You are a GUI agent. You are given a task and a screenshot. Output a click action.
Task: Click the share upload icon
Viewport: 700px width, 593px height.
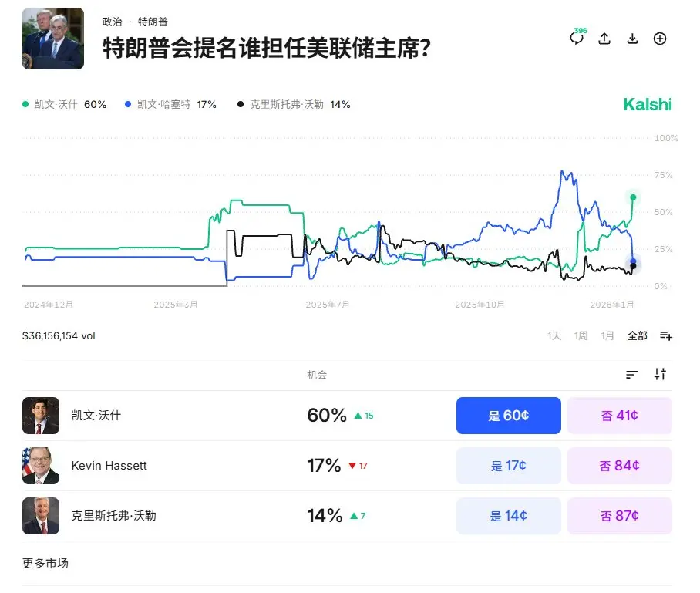click(604, 39)
